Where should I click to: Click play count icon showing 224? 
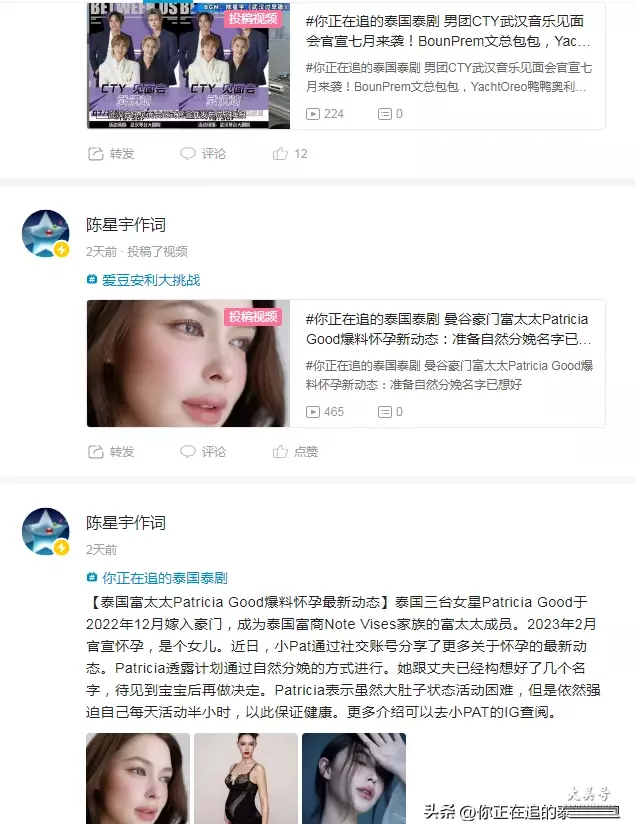pyautogui.click(x=313, y=114)
